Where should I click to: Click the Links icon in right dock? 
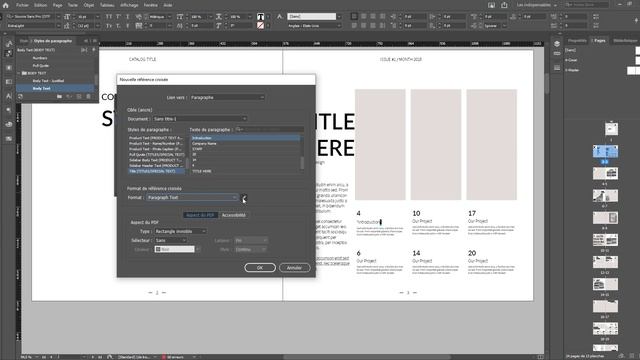point(557,54)
